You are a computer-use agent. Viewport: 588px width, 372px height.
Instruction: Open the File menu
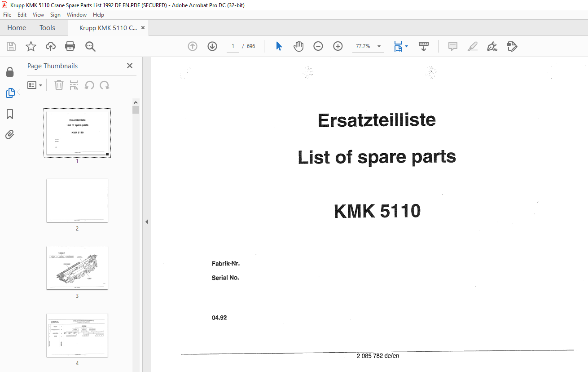click(x=7, y=15)
